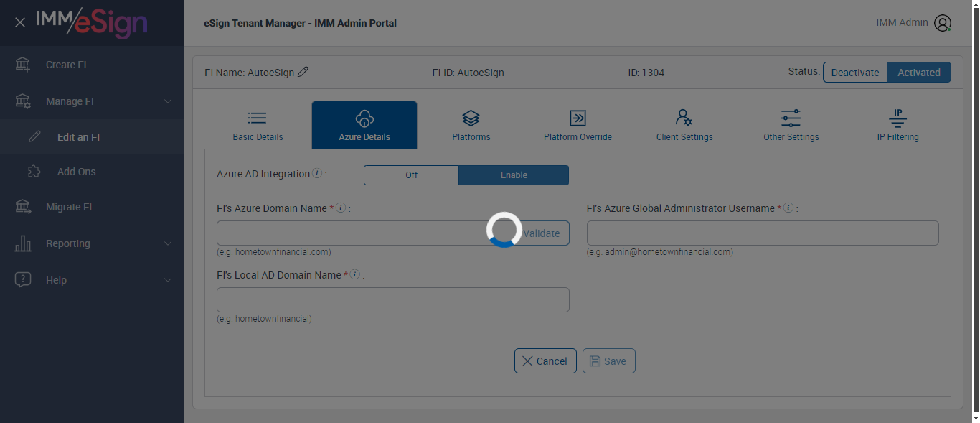Screen dimensions: 980x423
Task: Click the Reporting bar chart icon
Action: click(23, 243)
